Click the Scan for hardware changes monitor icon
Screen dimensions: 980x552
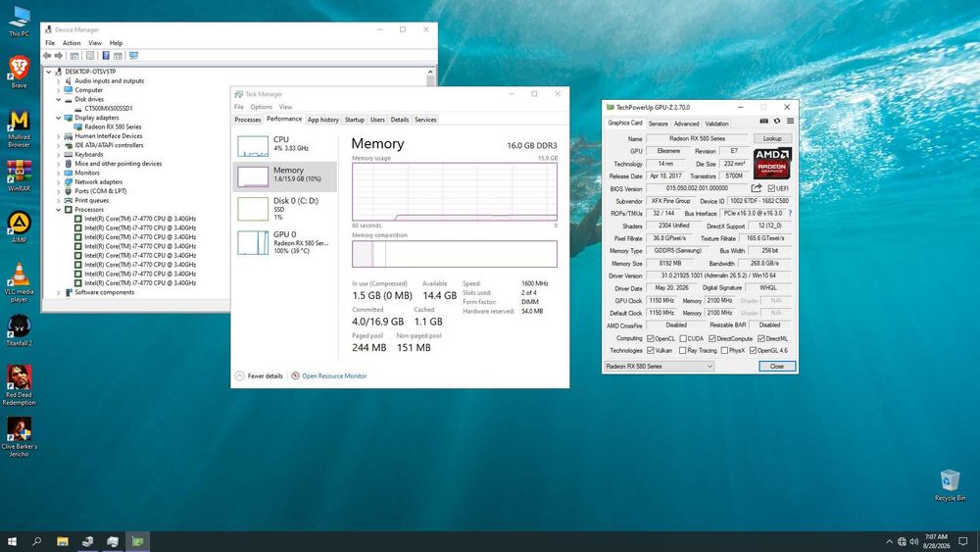point(133,56)
